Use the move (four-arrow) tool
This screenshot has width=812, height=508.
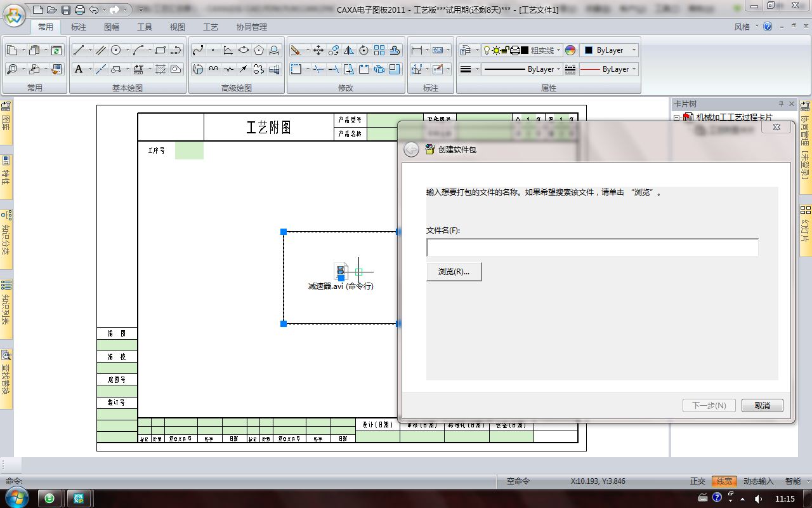[x=318, y=50]
